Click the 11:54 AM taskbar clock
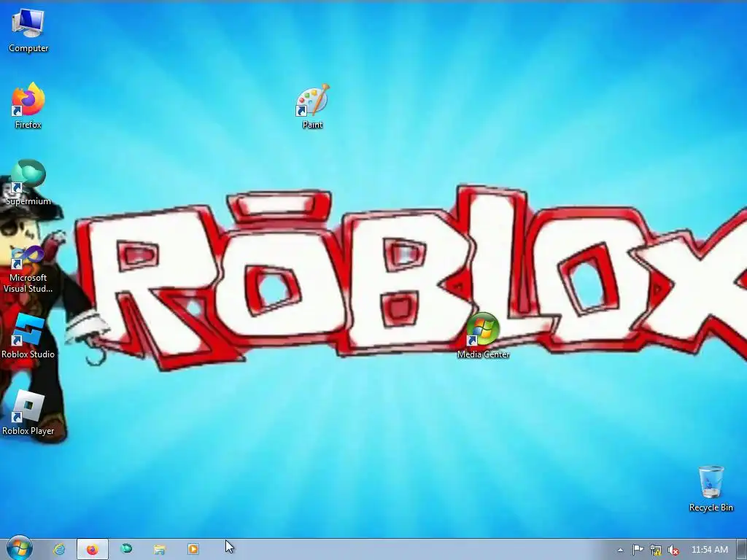 click(709, 550)
